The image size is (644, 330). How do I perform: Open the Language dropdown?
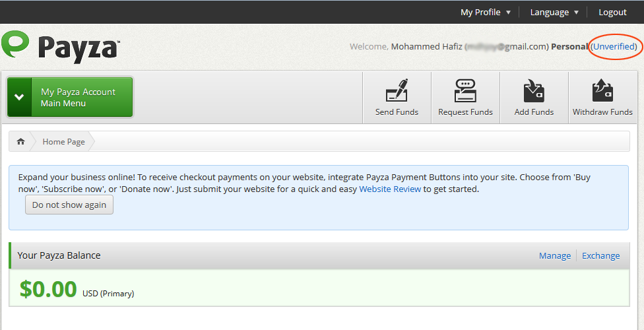[x=554, y=13]
